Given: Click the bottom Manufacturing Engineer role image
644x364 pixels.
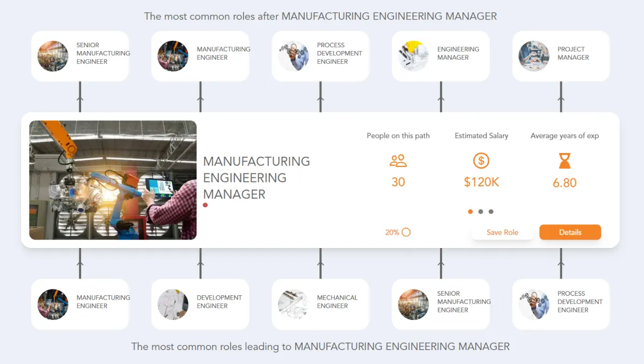Looking at the screenshot, I should click(x=53, y=304).
